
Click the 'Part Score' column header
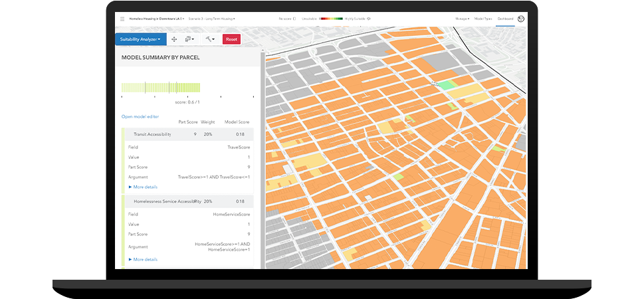click(x=188, y=122)
